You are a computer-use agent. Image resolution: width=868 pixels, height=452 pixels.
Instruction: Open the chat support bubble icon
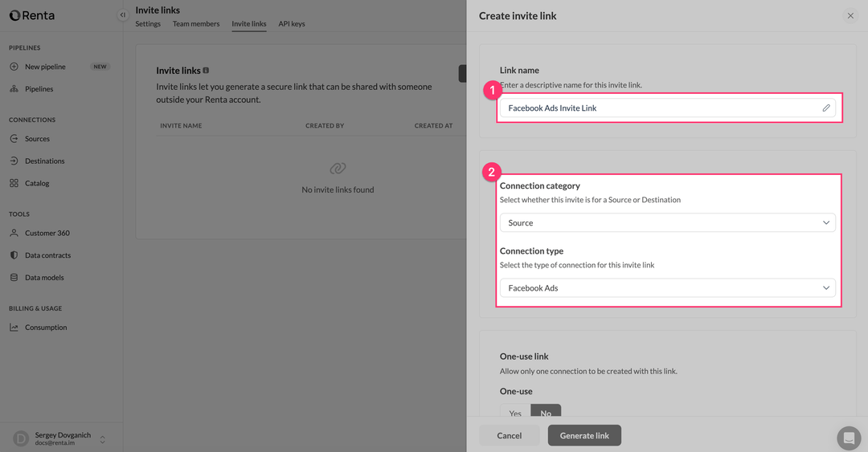point(849,438)
